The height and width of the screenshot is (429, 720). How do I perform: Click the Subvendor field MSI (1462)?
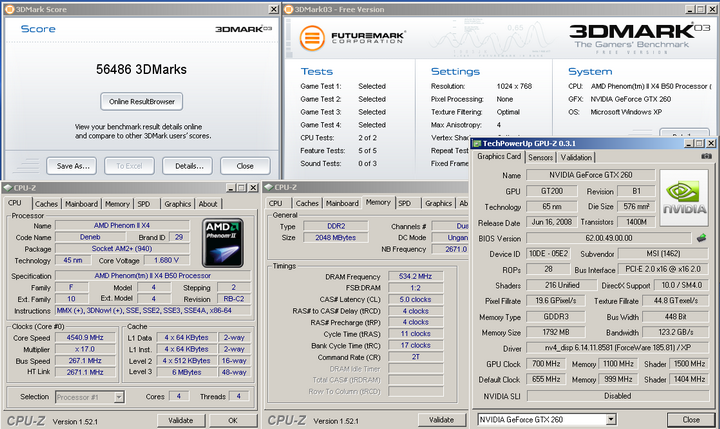pos(663,254)
